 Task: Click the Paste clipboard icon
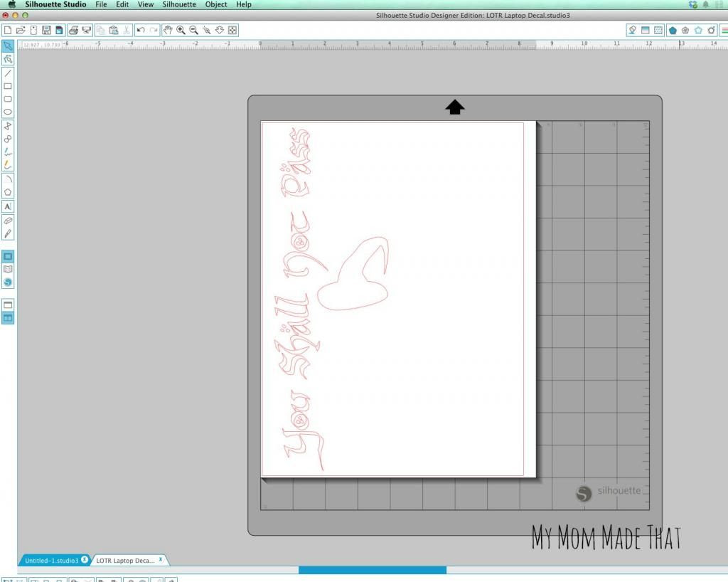[113, 30]
